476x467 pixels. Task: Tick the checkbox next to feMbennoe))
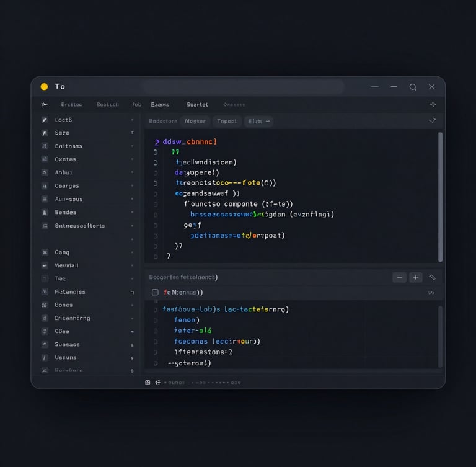(x=155, y=292)
